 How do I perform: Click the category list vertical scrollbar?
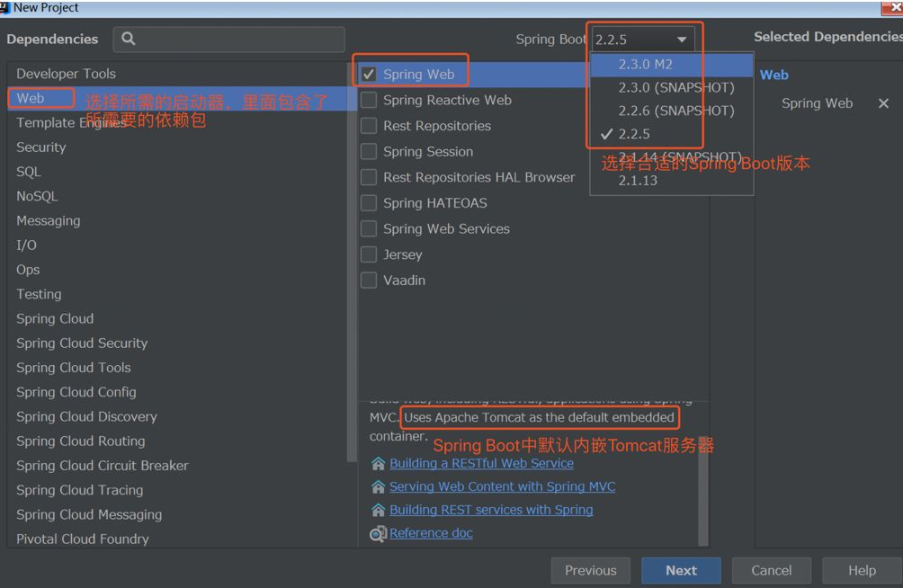tap(352, 262)
